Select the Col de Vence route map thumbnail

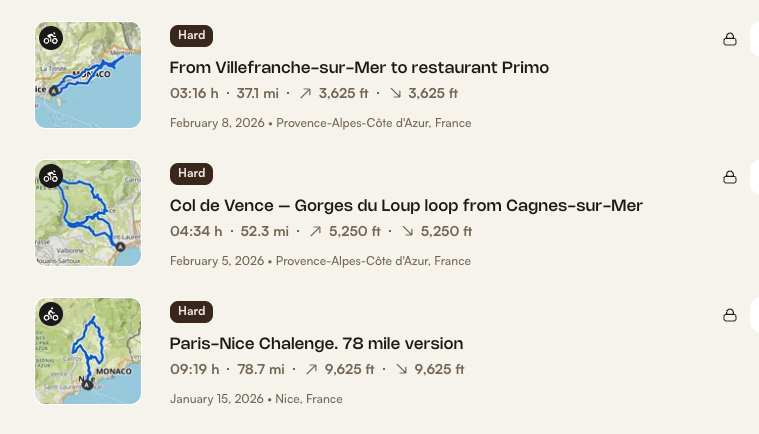88,213
